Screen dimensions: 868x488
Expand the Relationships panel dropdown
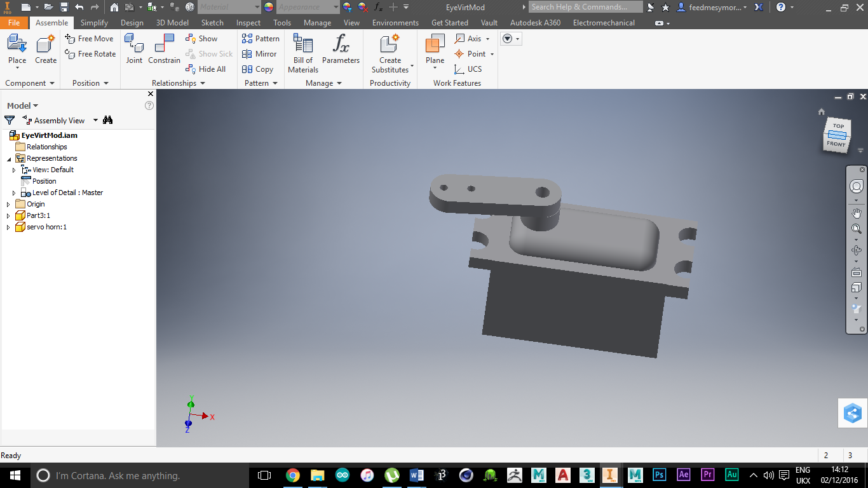(x=203, y=83)
